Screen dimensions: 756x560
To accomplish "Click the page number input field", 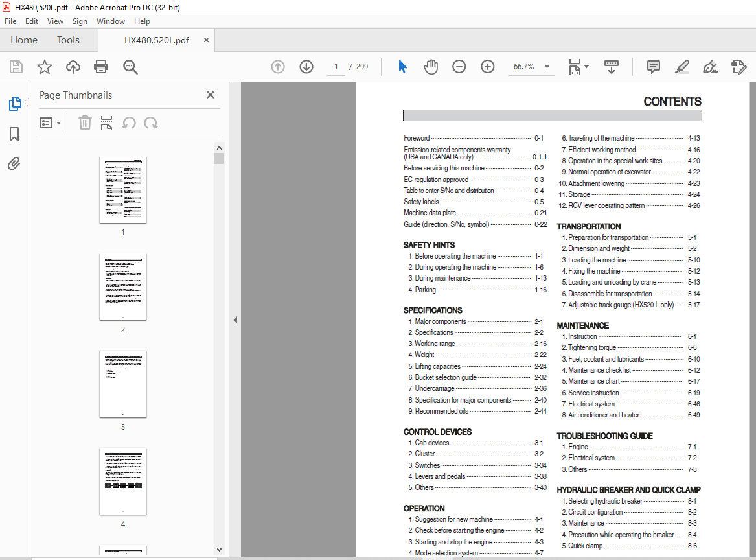I will tap(336, 67).
